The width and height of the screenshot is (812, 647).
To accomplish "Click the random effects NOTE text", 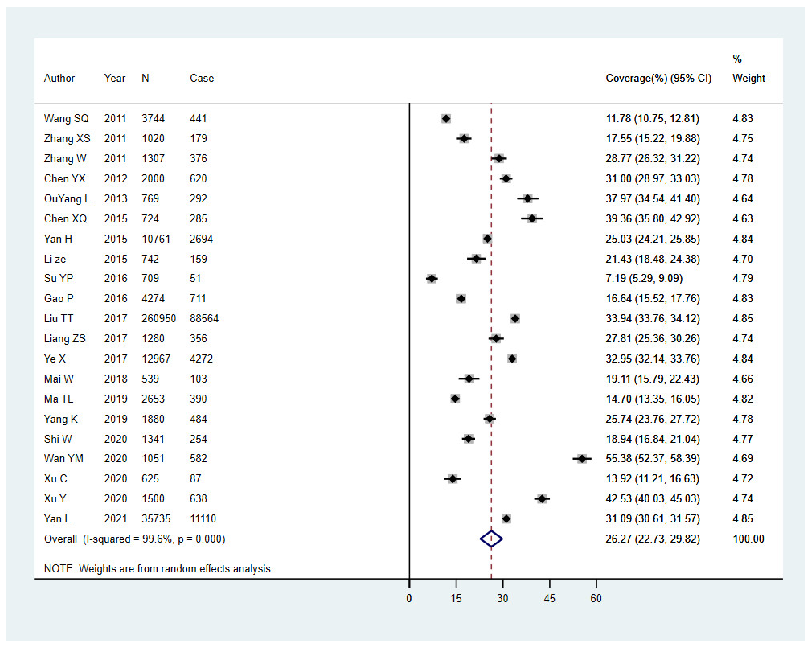I will (x=157, y=569).
